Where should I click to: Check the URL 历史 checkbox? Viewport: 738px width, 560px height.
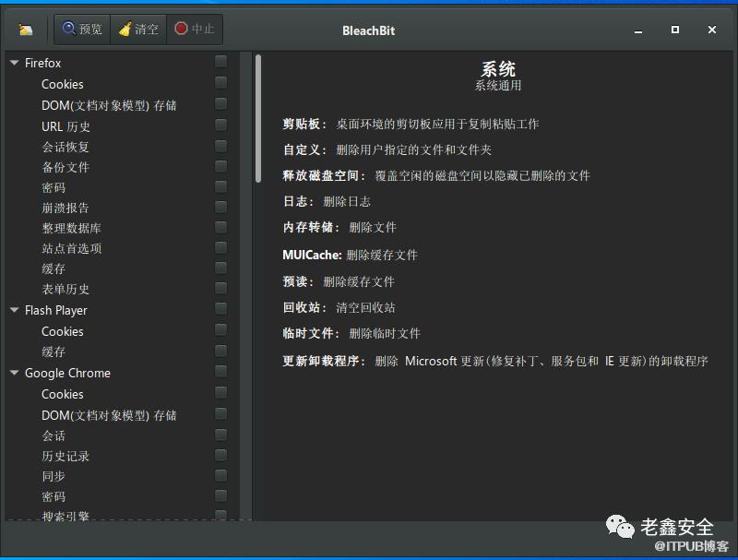pyautogui.click(x=220, y=125)
